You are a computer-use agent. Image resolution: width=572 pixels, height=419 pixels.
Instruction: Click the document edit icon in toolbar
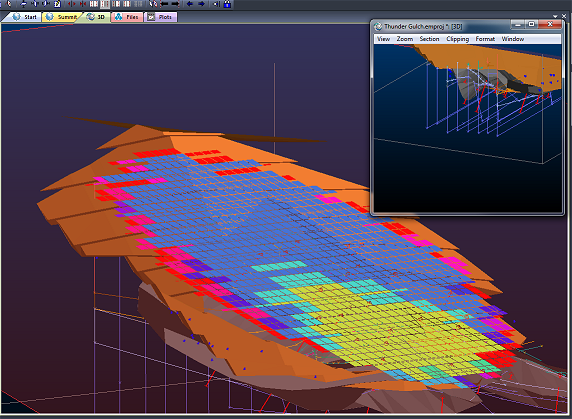point(57,4)
